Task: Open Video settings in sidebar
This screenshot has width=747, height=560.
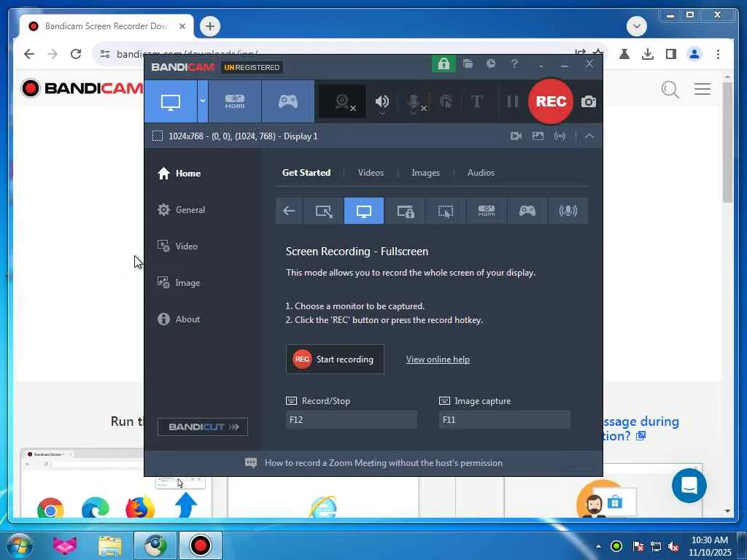Action: [177, 246]
